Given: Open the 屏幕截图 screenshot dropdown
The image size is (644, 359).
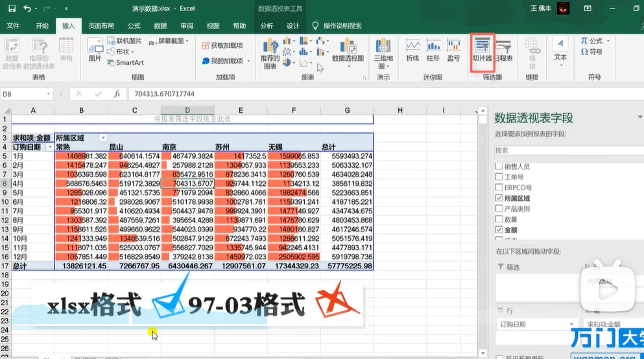Looking at the screenshot, I should click(169, 41).
